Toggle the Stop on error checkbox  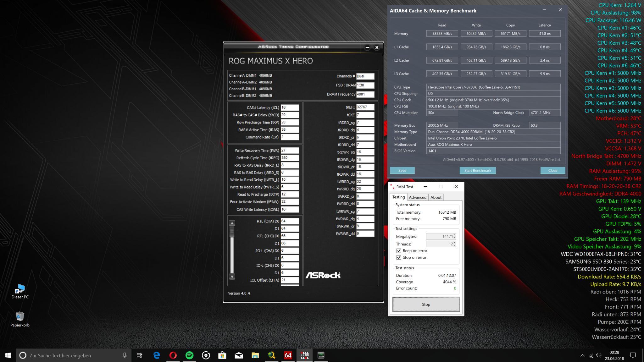click(x=399, y=257)
